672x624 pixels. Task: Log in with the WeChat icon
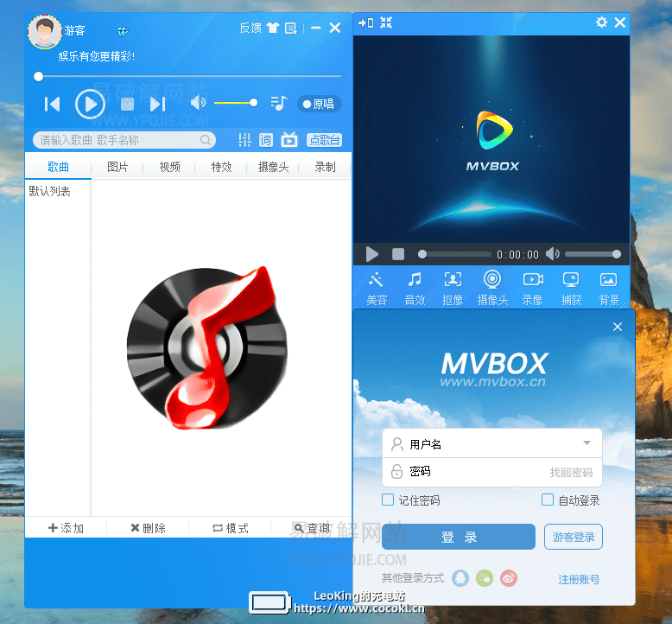(485, 578)
